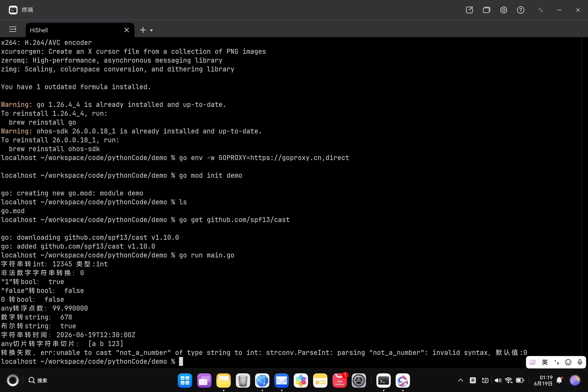Open system Settings gear in dock
Screen dimensions: 588x392
click(359, 381)
